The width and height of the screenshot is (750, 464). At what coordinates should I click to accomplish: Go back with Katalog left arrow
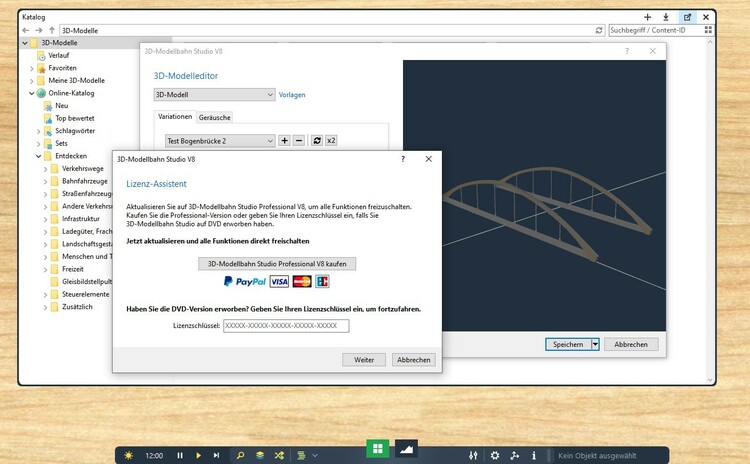coord(26,30)
